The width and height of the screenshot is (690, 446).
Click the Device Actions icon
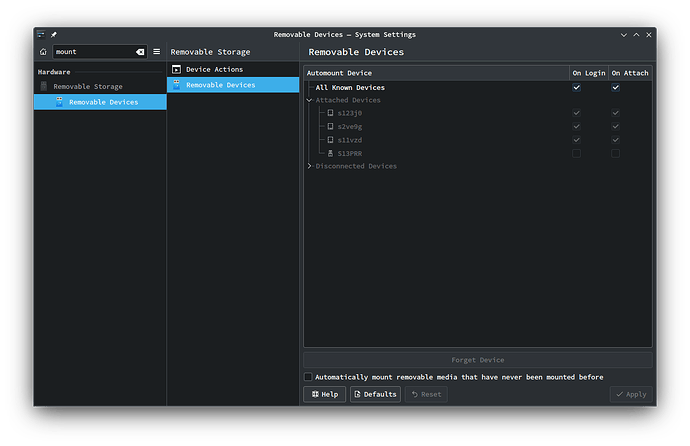pyautogui.click(x=177, y=70)
